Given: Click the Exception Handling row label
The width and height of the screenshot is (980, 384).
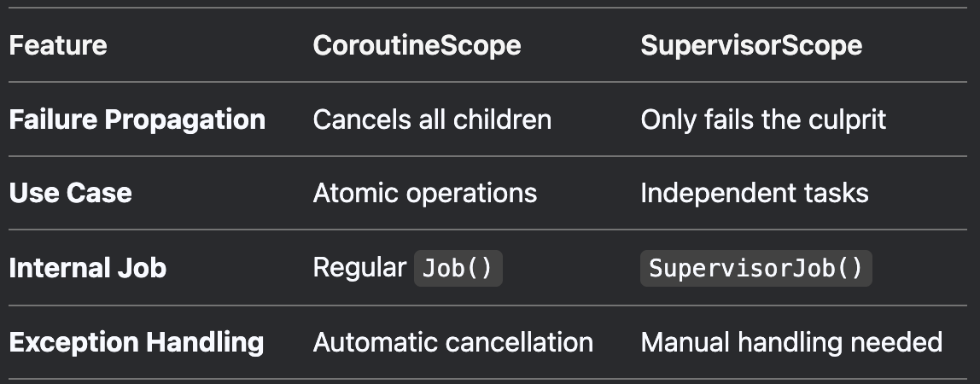Looking at the screenshot, I should tap(137, 342).
